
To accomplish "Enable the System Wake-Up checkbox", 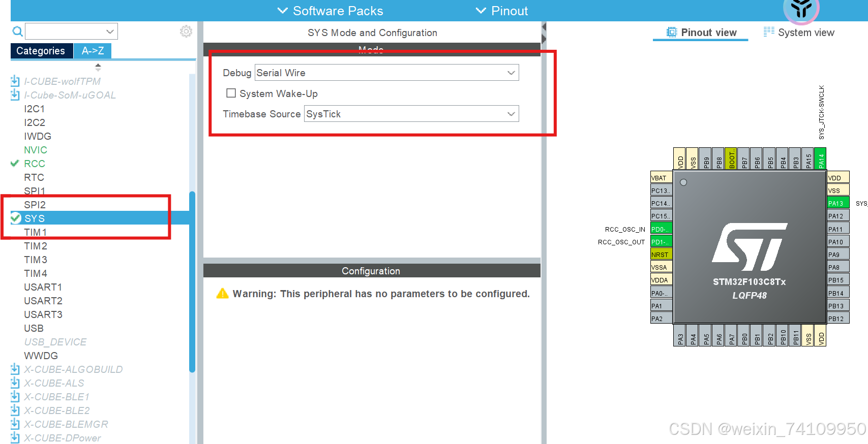I will tap(231, 93).
